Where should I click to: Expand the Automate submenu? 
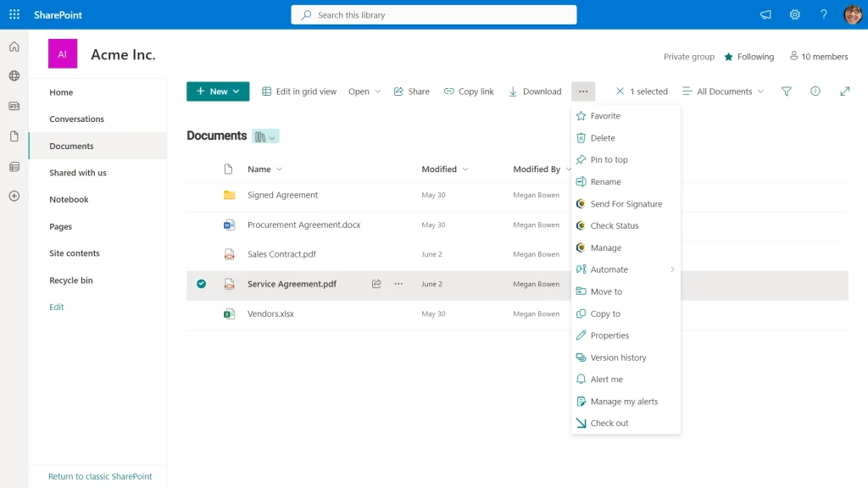pyautogui.click(x=672, y=269)
